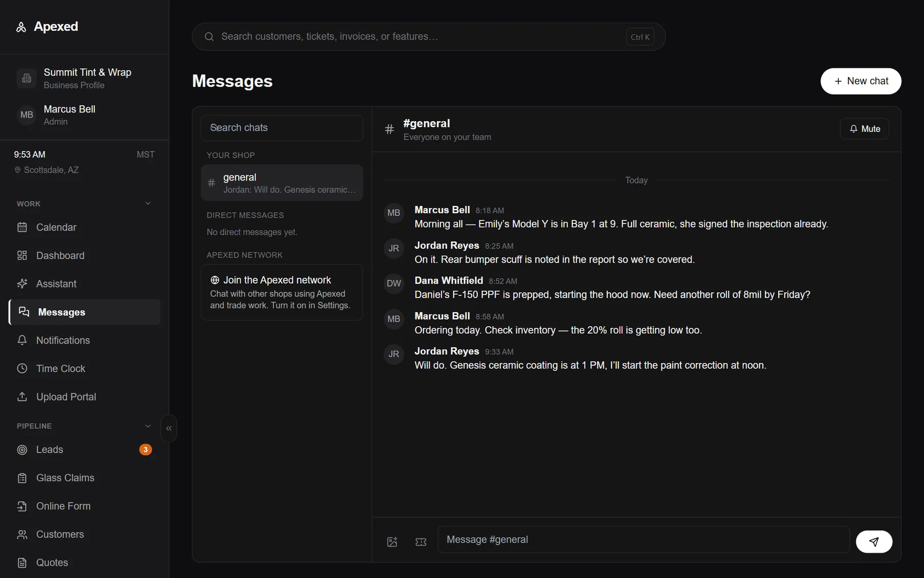Viewport: 924px width, 578px height.
Task: Open the Online Form page
Action: [84, 506]
